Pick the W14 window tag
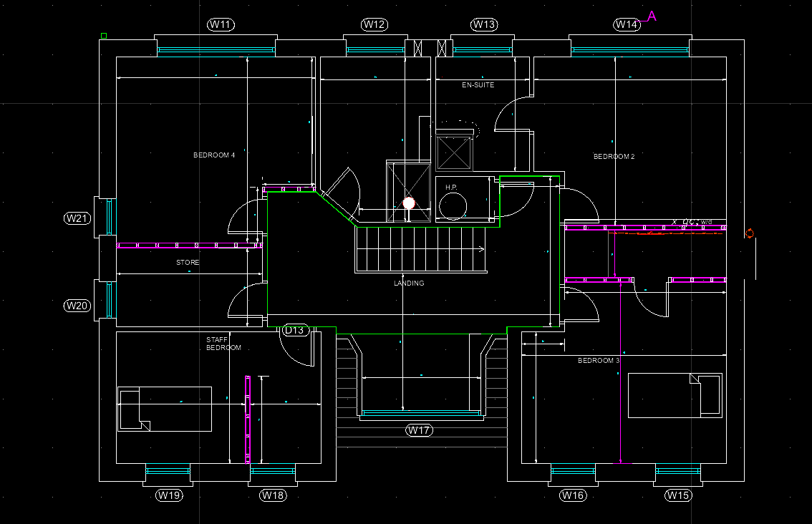Image resolution: width=812 pixels, height=524 pixels. click(x=627, y=25)
